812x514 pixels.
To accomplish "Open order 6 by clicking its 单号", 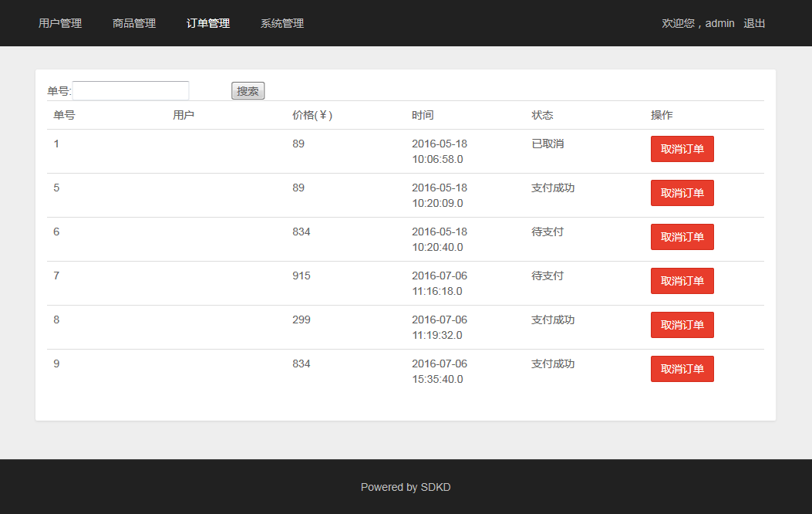I will point(56,231).
